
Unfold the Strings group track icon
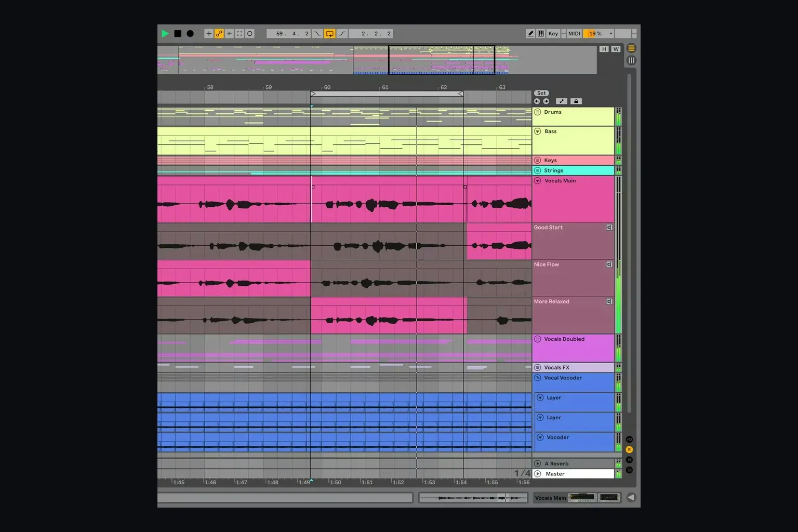click(x=538, y=170)
